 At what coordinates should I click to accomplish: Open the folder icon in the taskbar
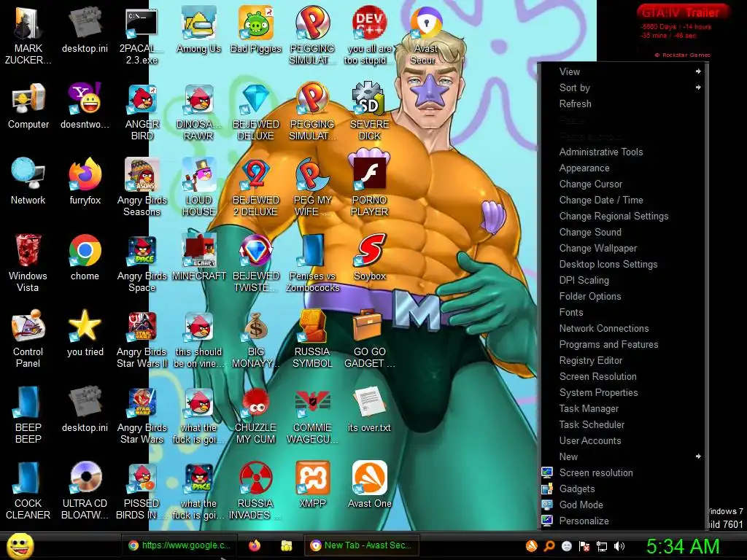286,545
